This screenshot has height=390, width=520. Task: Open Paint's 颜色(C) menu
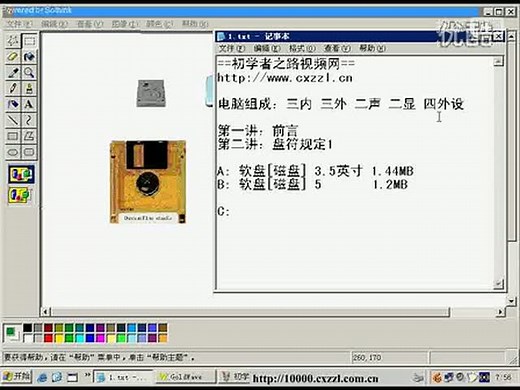(160, 24)
